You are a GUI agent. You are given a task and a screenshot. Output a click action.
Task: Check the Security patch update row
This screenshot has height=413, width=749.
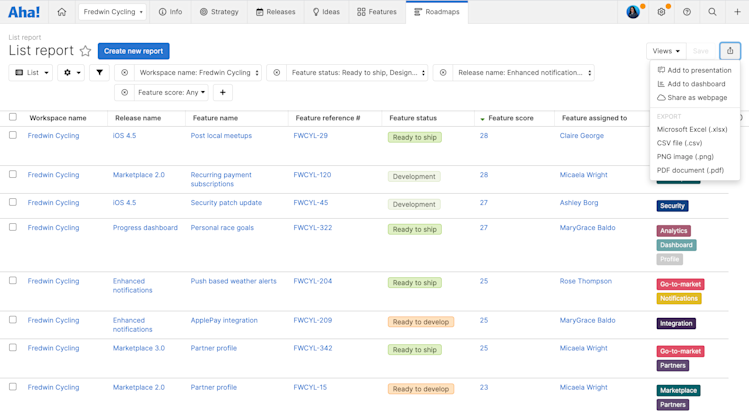pos(13,202)
